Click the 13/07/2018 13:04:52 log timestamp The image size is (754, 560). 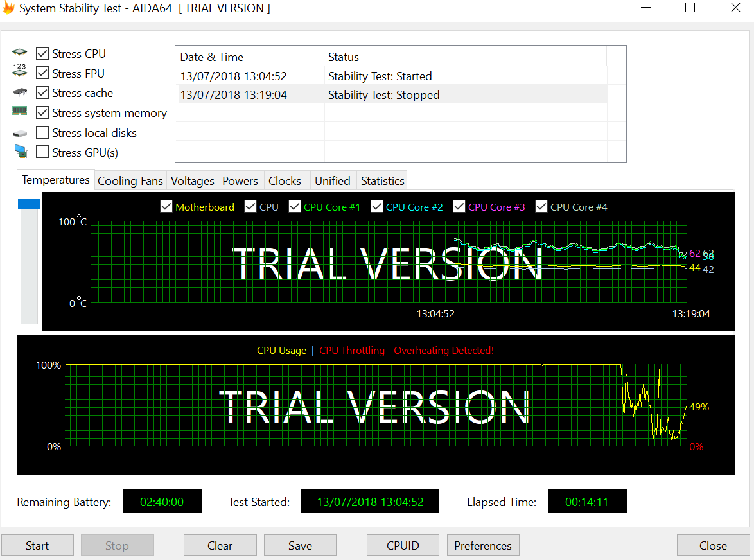click(234, 76)
